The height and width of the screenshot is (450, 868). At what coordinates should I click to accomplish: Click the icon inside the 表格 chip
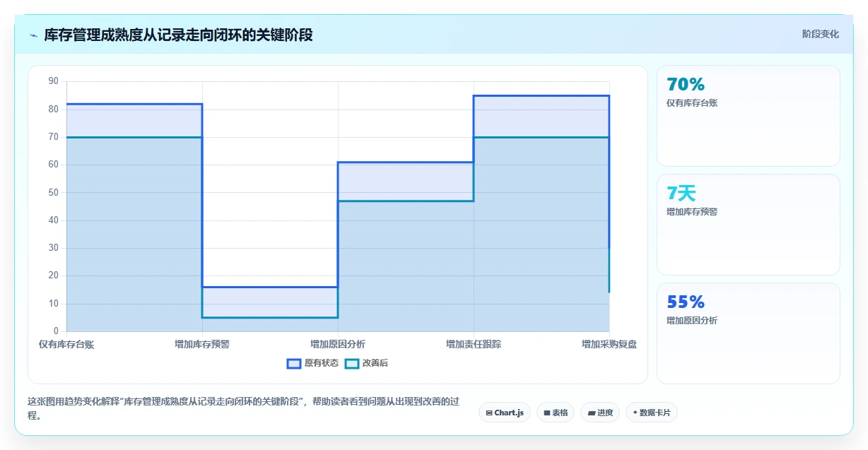click(x=547, y=413)
